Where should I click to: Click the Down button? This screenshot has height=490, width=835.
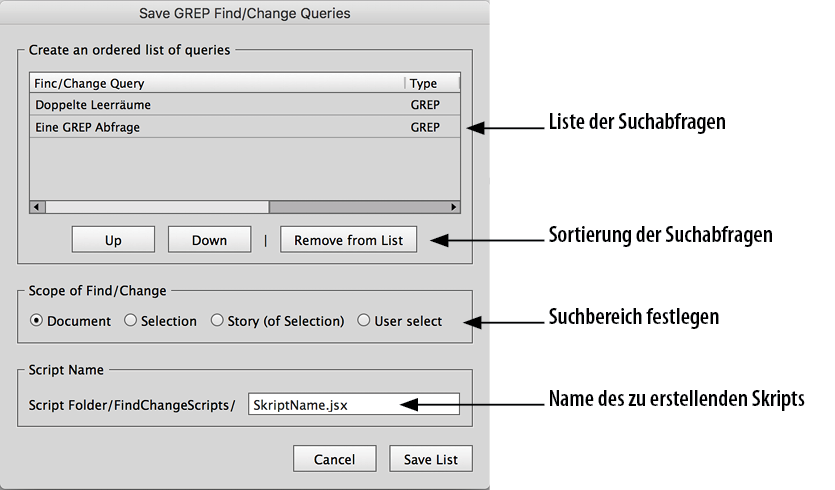209,240
